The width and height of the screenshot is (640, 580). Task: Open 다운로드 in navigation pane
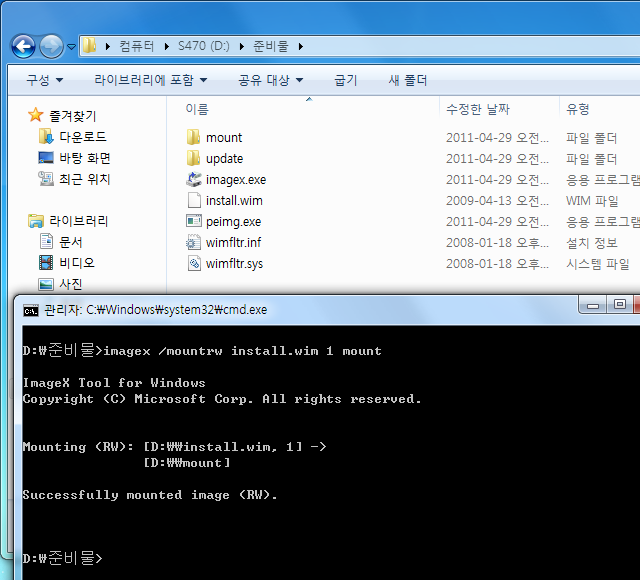(x=83, y=137)
